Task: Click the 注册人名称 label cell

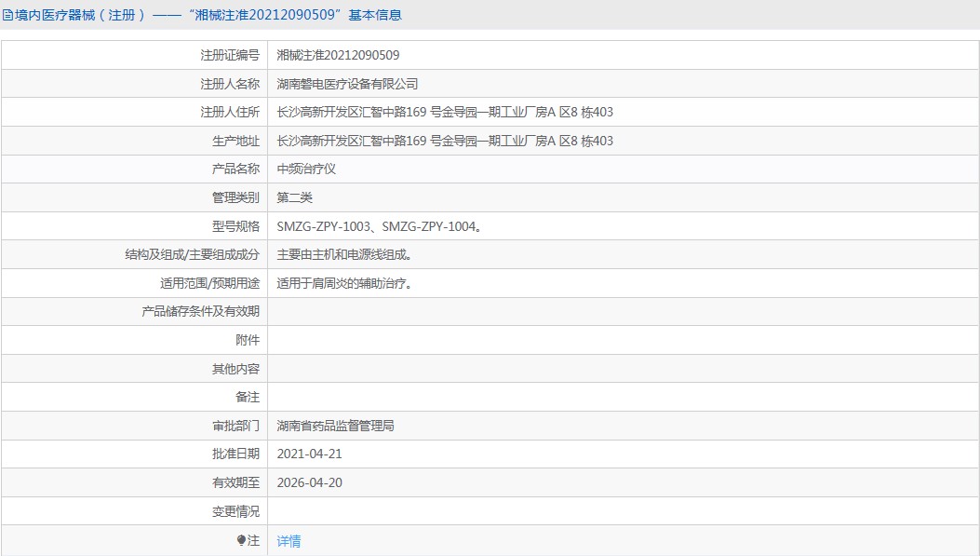Action: tap(134, 84)
